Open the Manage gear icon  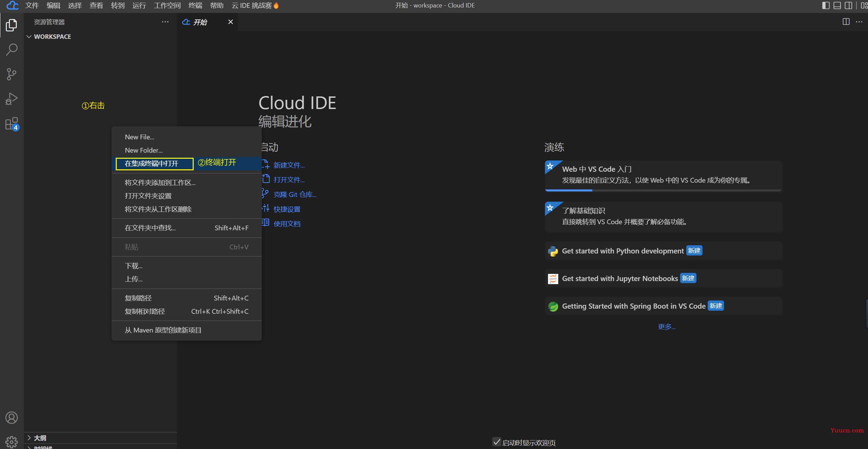click(x=12, y=442)
